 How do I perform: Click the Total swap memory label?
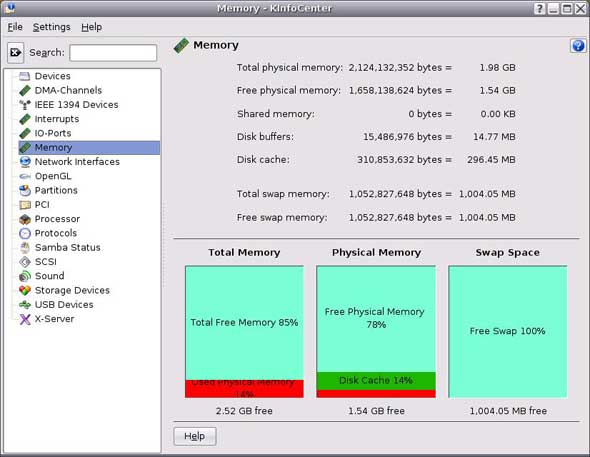283,194
